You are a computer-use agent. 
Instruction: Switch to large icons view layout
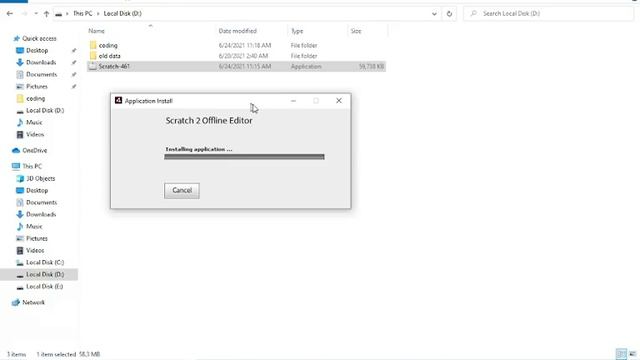pyautogui.click(x=632, y=354)
